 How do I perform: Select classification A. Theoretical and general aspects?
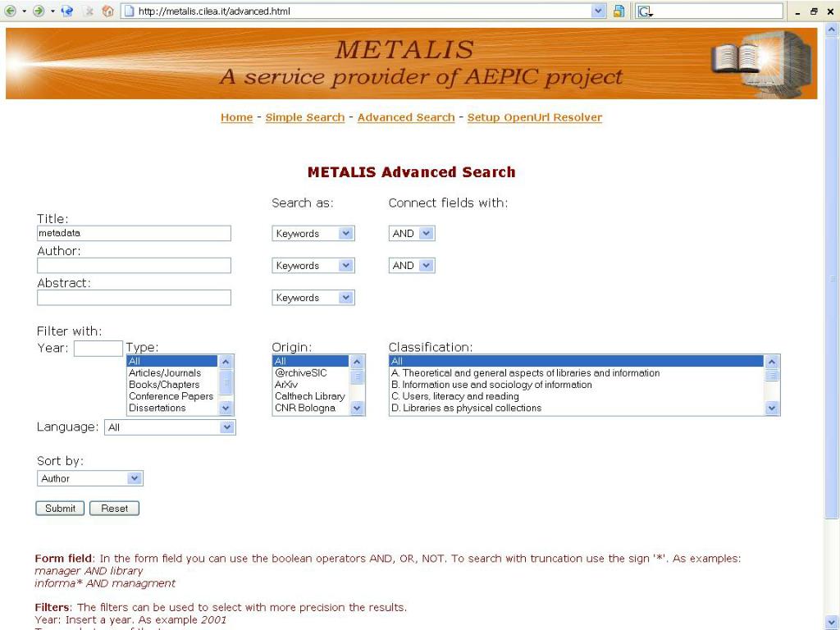point(577,373)
